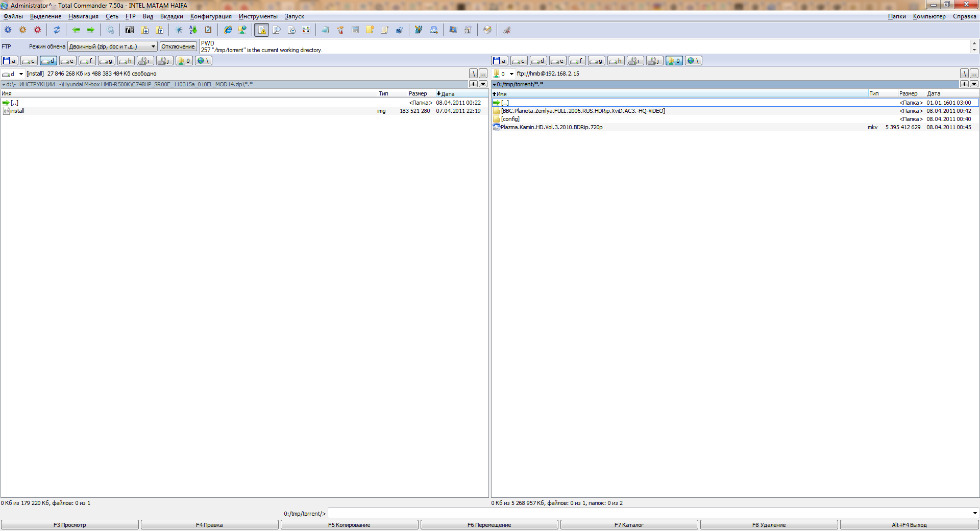This screenshot has width=980, height=531.
Task: Switch left panel to drive c
Action: 29,61
